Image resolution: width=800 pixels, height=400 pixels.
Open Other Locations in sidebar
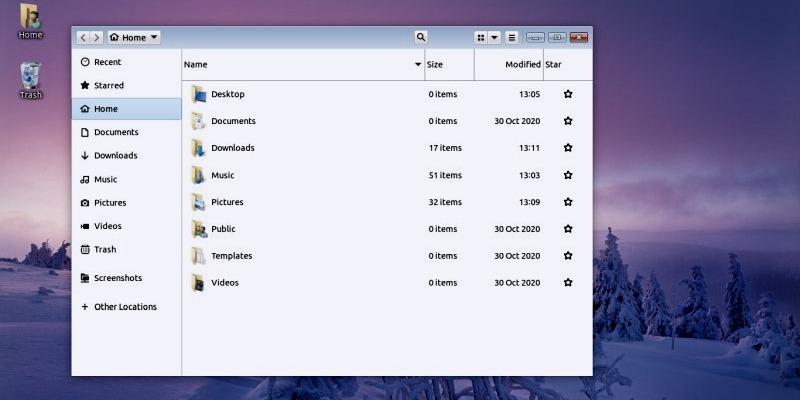[125, 307]
